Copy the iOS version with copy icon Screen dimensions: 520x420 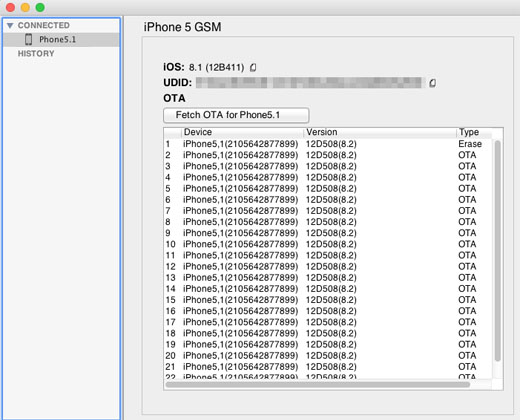(253, 68)
